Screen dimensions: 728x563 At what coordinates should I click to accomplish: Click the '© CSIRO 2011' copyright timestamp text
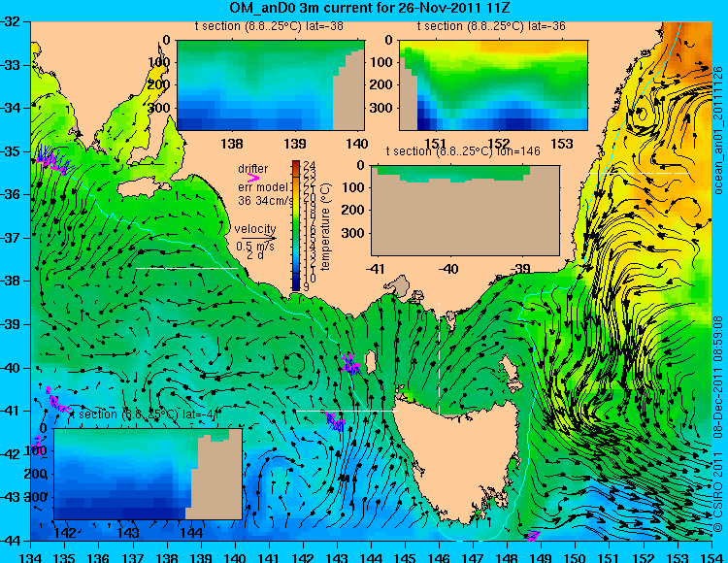[x=717, y=424]
